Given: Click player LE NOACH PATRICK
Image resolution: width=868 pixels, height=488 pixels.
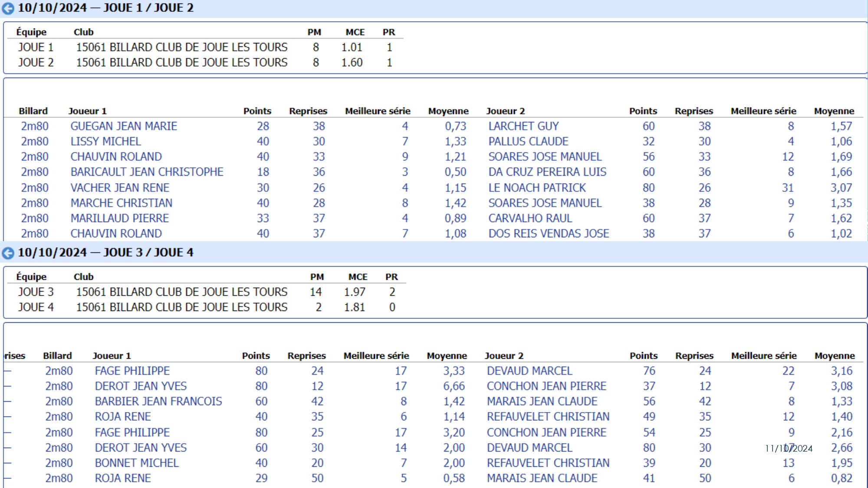Looking at the screenshot, I should pyautogui.click(x=537, y=188).
